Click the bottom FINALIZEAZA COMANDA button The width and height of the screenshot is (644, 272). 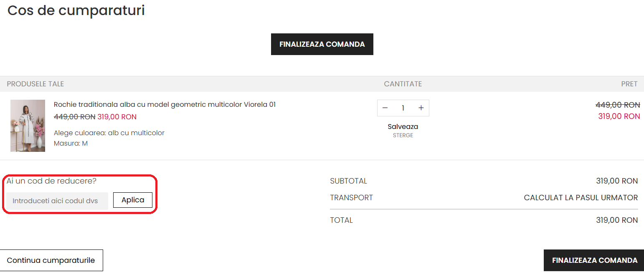pos(593,260)
